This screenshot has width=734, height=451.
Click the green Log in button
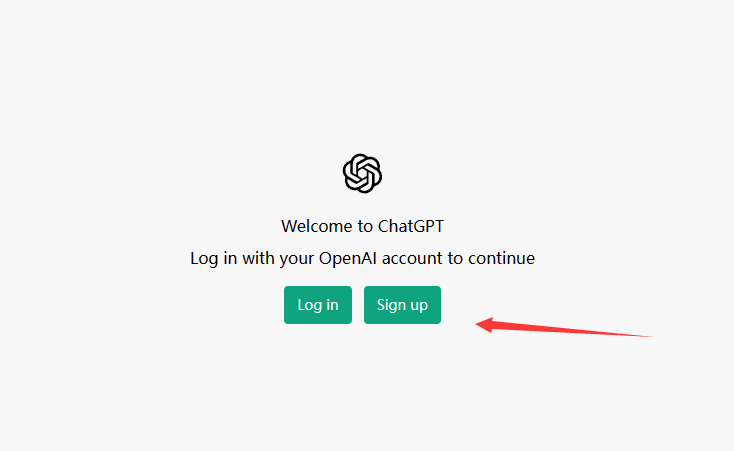[x=318, y=305]
